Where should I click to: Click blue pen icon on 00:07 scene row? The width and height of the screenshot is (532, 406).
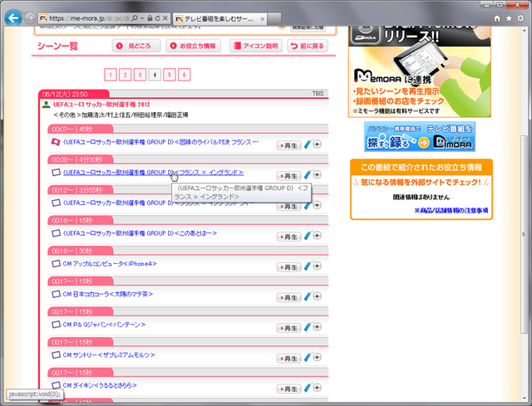pyautogui.click(x=308, y=144)
